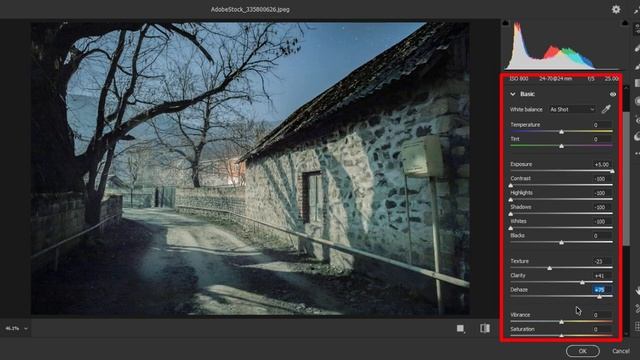
Task: Toggle the grid overlay icon
Action: tap(637, 326)
